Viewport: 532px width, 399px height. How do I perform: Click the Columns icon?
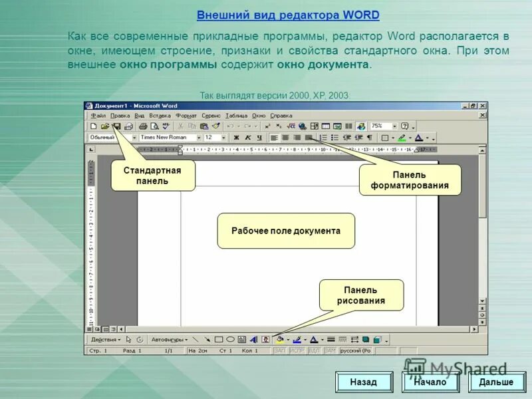[x=348, y=126]
